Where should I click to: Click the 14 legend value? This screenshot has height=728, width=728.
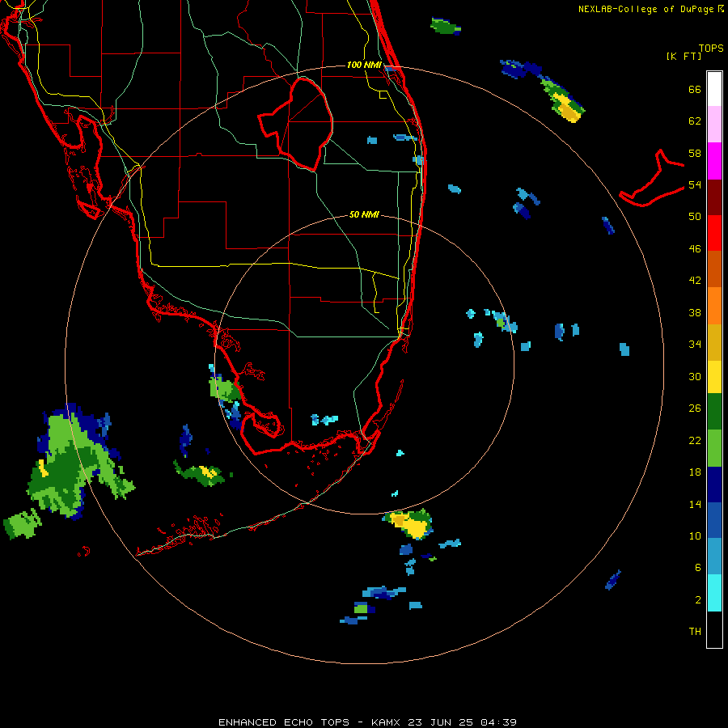695,504
